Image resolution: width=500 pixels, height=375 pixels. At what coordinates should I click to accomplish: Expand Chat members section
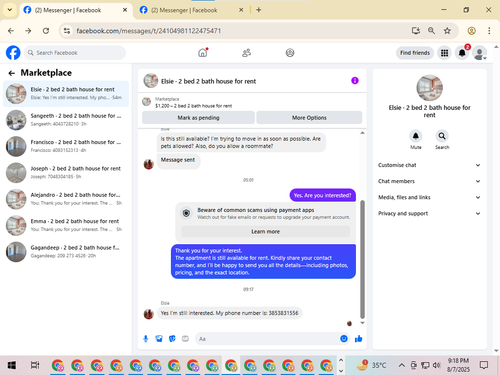point(429,181)
